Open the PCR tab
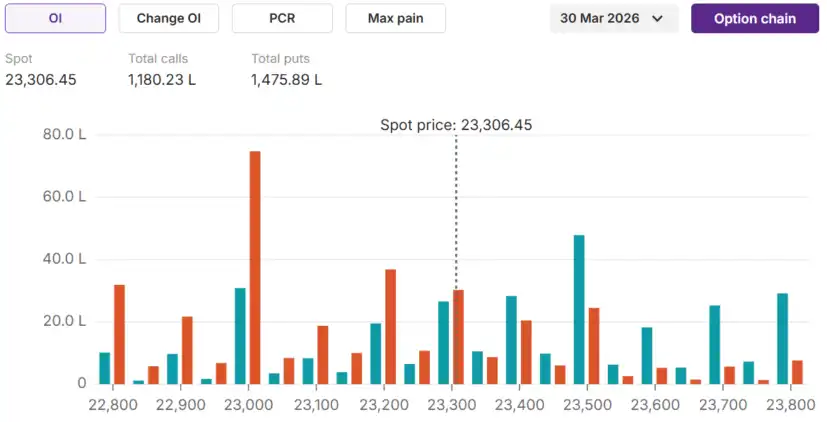827x422 pixels. pos(282,18)
